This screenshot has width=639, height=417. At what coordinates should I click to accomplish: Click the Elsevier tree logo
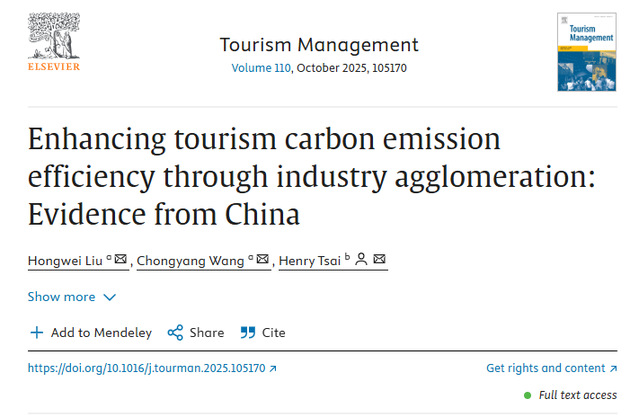click(x=54, y=42)
